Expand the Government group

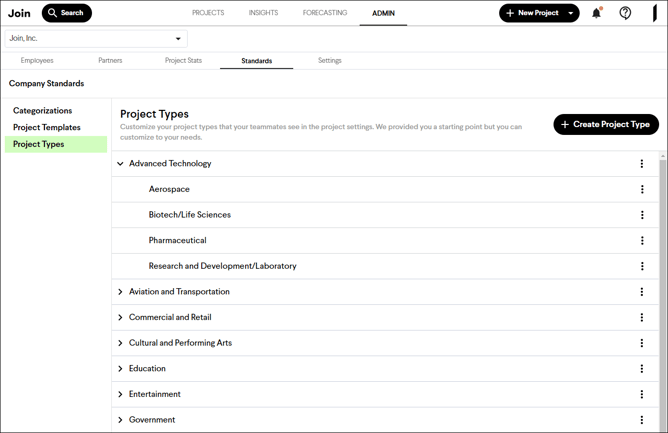[x=120, y=420]
